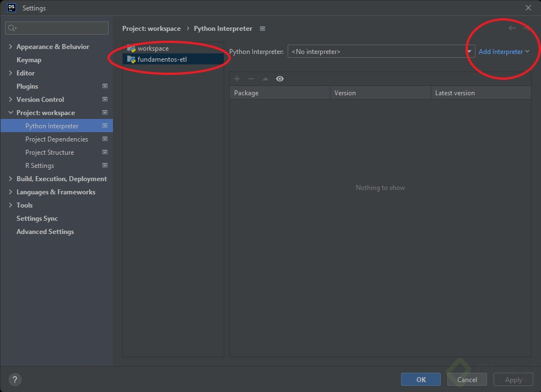The image size is (541, 392).
Task: Open the Python Interpreter dropdown
Action: click(381, 51)
